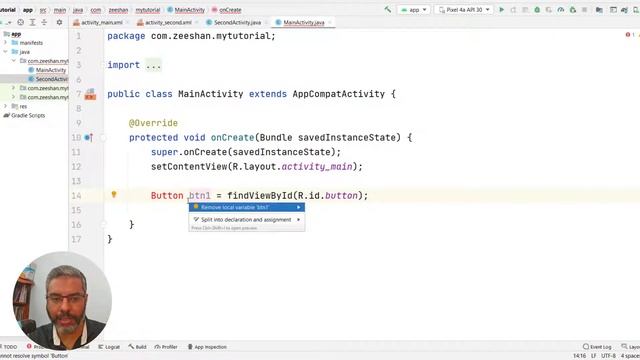Open the app run configuration dropdown
Image resolution: width=640 pixels, height=360 pixels.
click(414, 9)
